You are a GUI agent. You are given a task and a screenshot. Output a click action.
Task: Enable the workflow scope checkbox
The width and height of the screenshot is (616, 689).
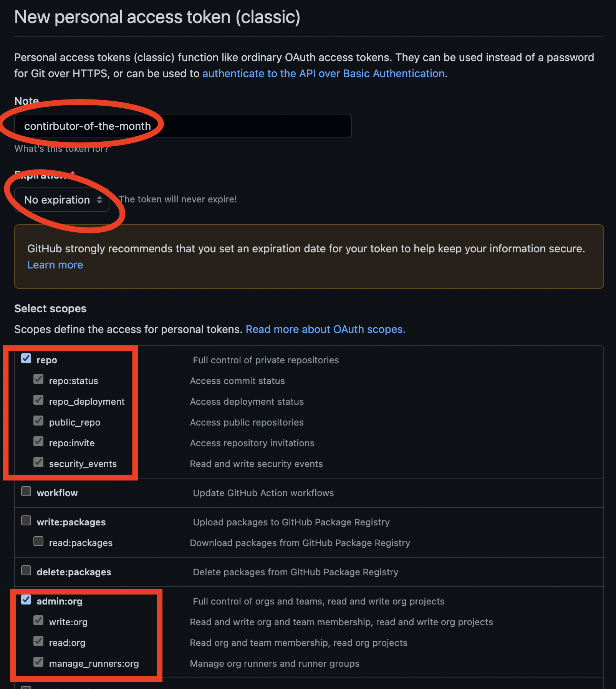[26, 492]
